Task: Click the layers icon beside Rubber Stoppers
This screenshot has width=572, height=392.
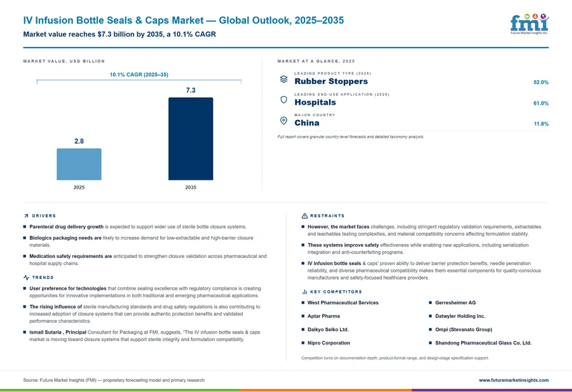Action: tap(283, 79)
